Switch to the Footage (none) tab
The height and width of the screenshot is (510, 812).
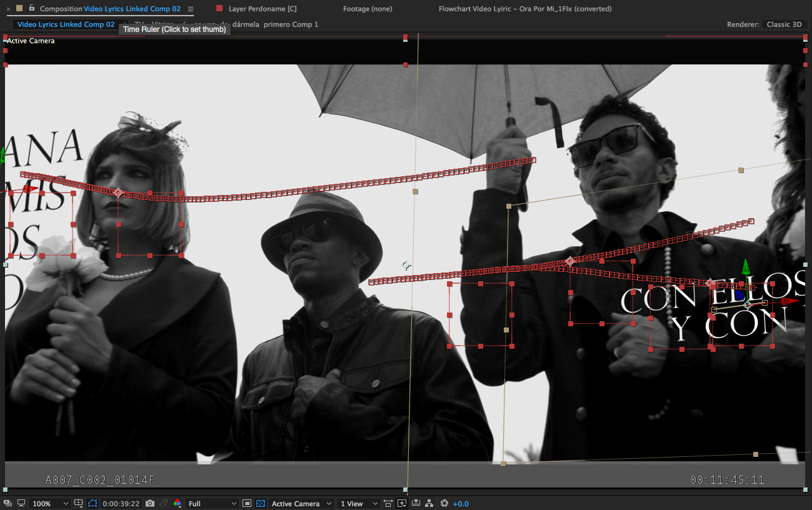pyautogui.click(x=368, y=9)
